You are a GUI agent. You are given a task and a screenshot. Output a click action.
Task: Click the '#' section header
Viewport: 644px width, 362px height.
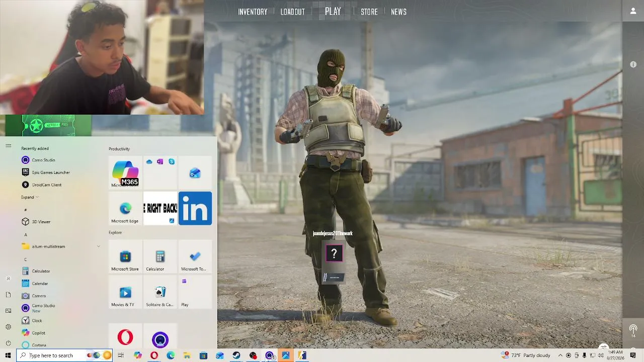(26, 210)
